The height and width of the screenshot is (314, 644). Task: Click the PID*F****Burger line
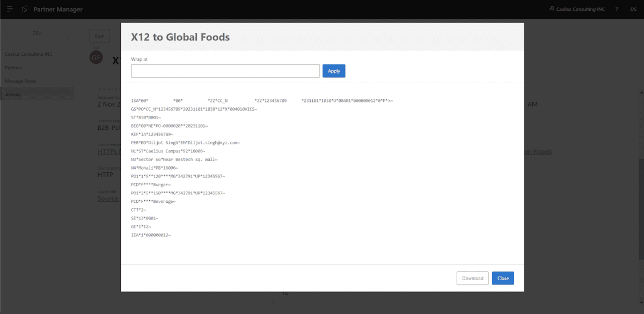[151, 185]
